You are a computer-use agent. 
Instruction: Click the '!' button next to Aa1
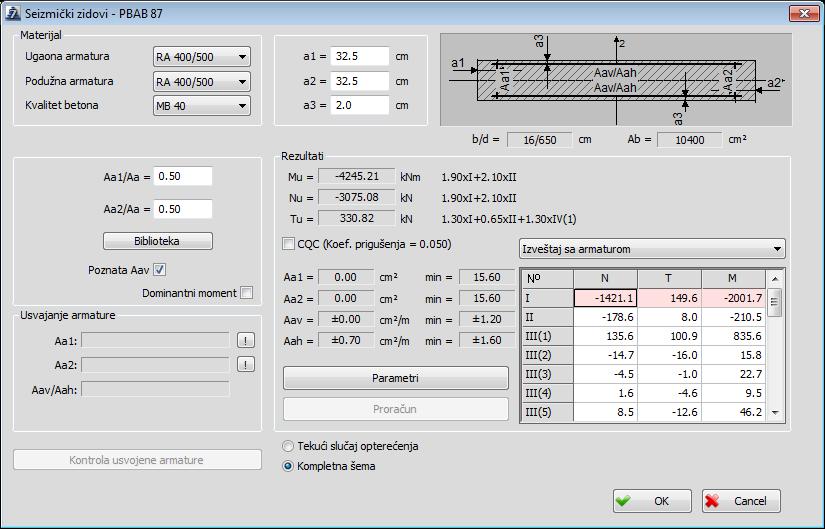click(246, 341)
